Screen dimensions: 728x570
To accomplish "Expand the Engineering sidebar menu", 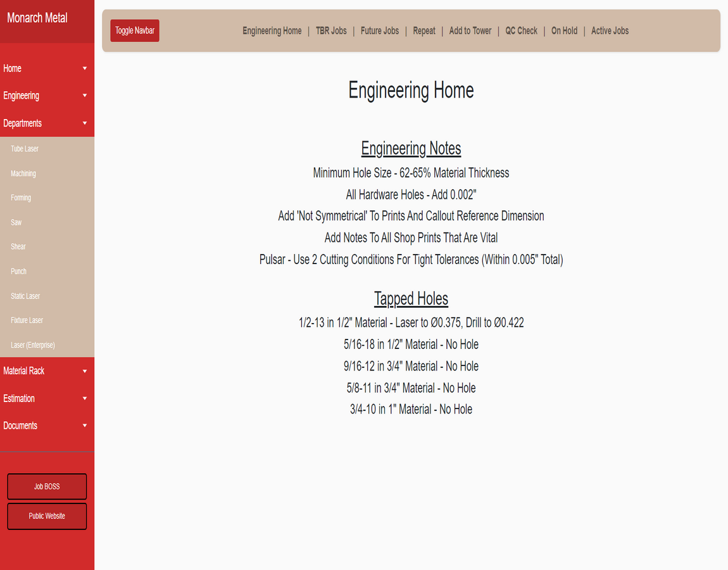I will [x=46, y=96].
